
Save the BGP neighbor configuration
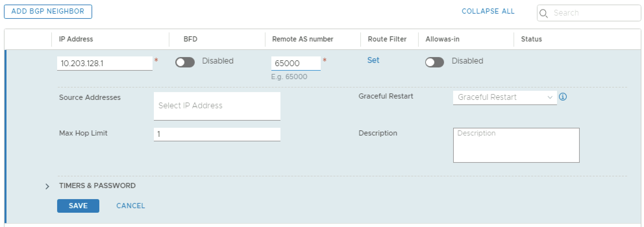coord(78,206)
